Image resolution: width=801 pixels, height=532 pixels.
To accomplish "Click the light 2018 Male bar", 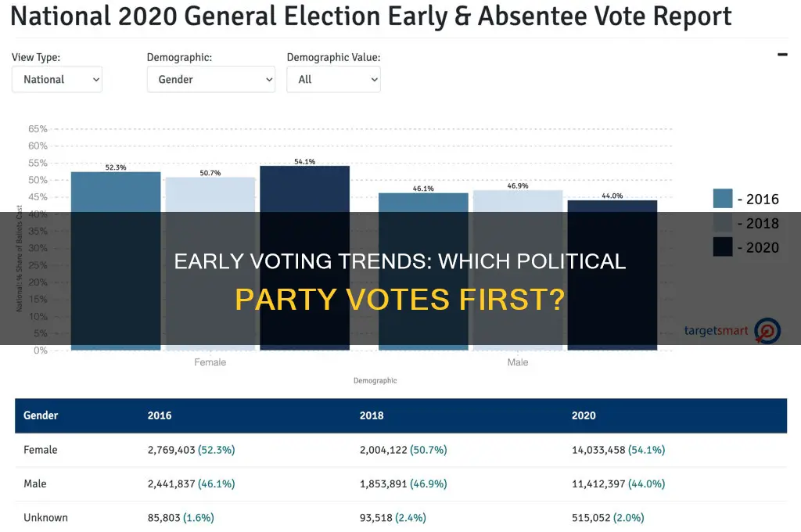I will tap(518, 266).
